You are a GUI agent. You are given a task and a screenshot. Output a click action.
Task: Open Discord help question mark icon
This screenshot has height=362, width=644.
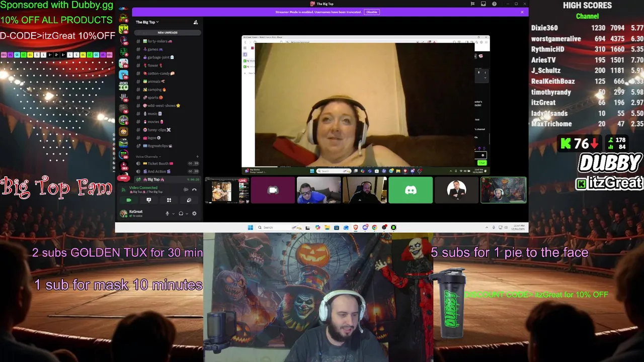(x=495, y=4)
